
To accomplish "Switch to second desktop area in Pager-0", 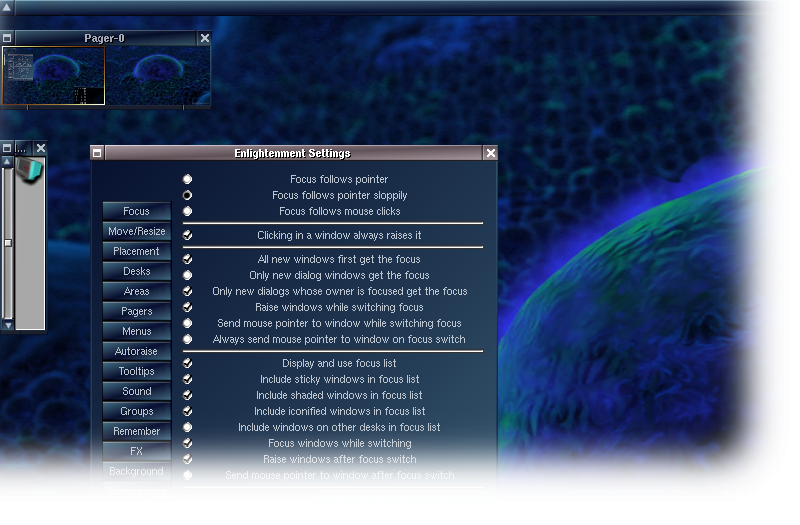I will click(x=158, y=76).
